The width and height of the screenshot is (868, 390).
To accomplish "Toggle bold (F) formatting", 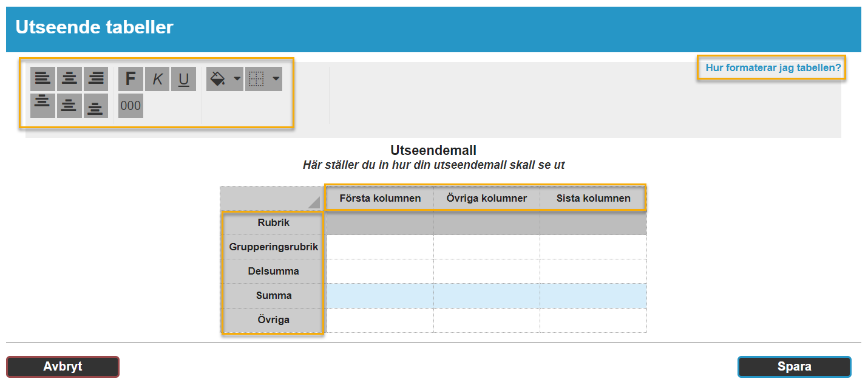I will pos(131,79).
